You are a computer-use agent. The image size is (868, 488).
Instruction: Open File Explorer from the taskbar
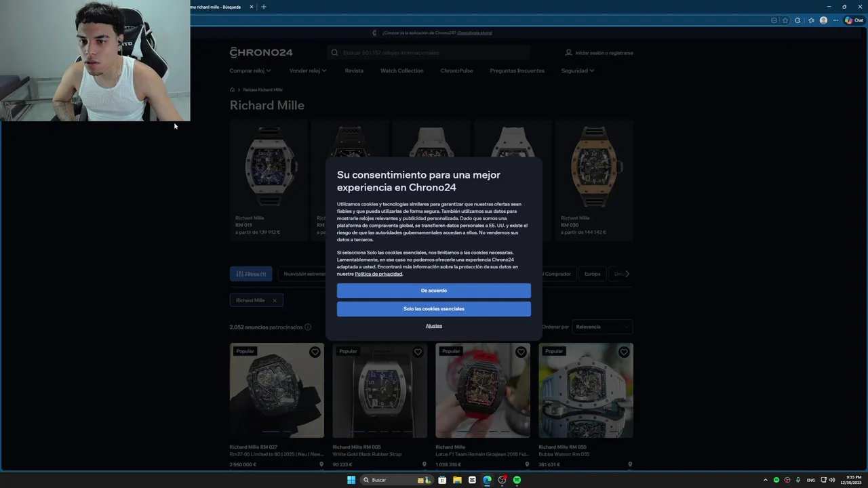click(x=457, y=480)
